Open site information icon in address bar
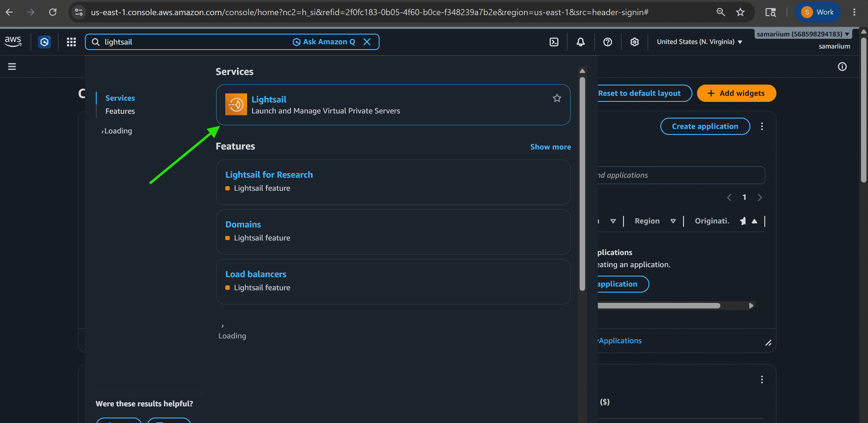 [79, 12]
